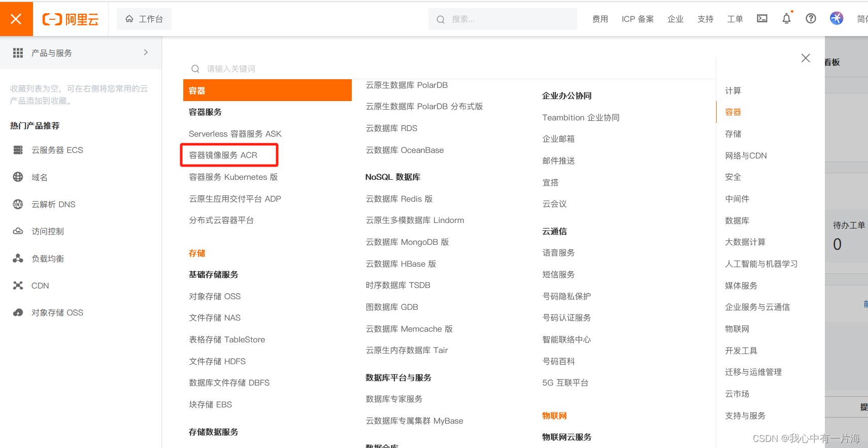
Task: Open 云会议
Action: click(x=554, y=204)
